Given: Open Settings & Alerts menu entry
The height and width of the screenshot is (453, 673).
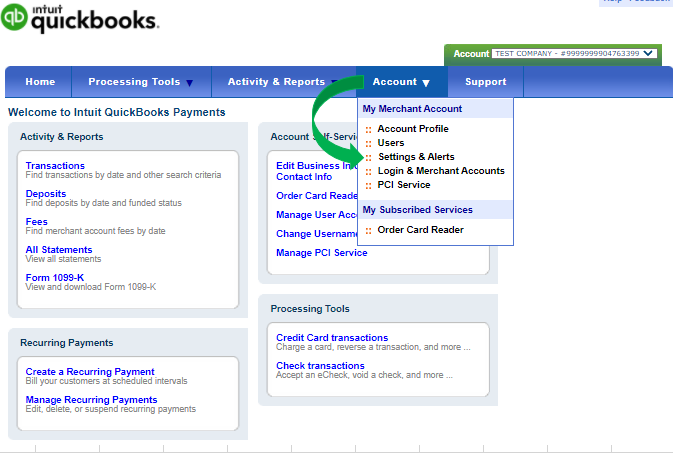Looking at the screenshot, I should [x=416, y=157].
